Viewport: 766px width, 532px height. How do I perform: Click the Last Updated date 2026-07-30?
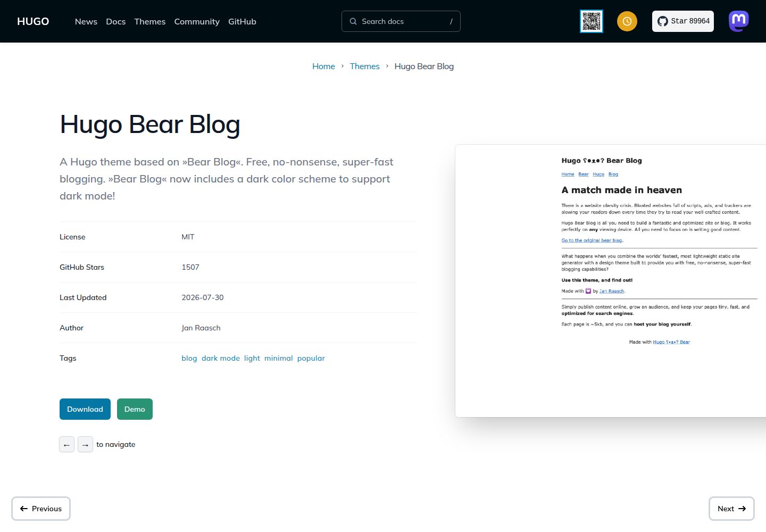tap(203, 297)
